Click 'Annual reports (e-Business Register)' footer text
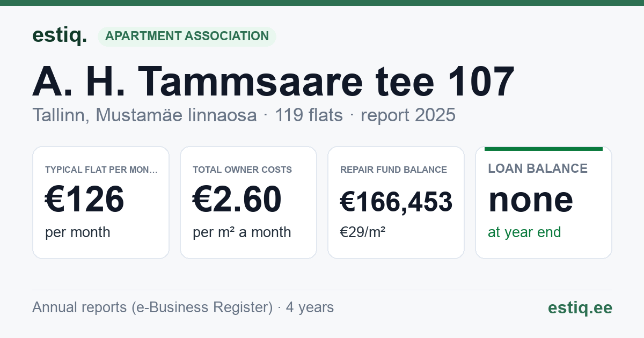The height and width of the screenshot is (338, 644). (152, 307)
